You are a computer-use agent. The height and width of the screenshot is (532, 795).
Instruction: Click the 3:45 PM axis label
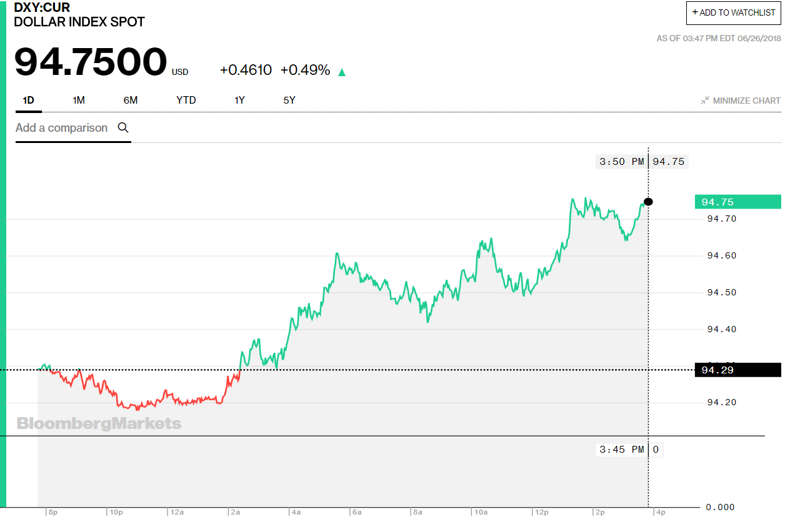[621, 449]
